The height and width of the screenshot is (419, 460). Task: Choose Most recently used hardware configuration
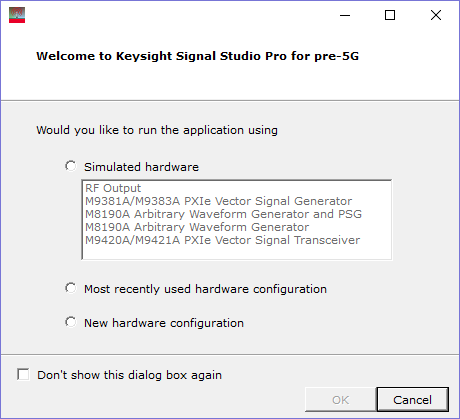pyautogui.click(x=71, y=288)
